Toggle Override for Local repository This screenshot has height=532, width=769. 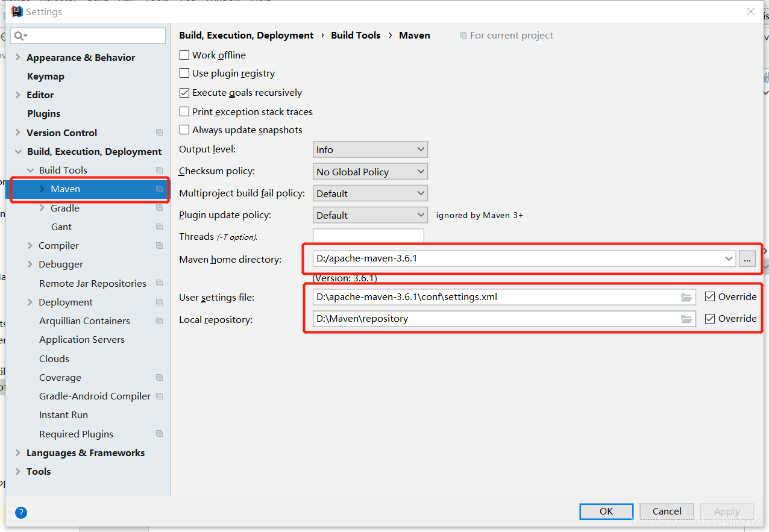coord(710,318)
